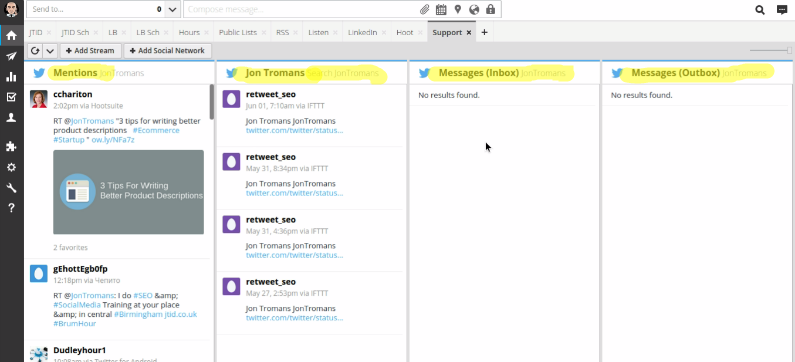Add location with the pin icon

tap(458, 10)
